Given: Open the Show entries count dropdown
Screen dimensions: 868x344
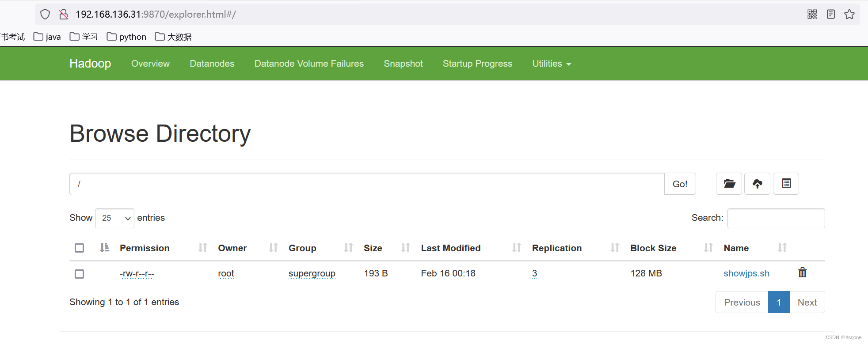Looking at the screenshot, I should (x=114, y=218).
